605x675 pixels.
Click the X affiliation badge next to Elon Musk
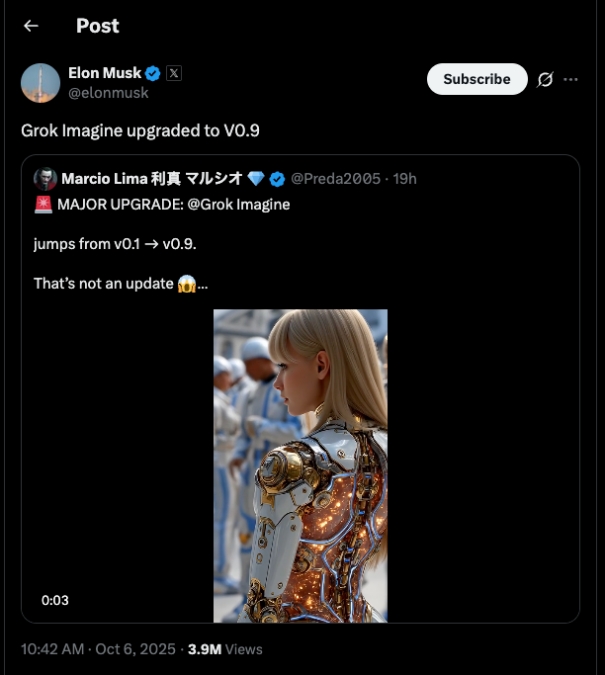point(174,73)
